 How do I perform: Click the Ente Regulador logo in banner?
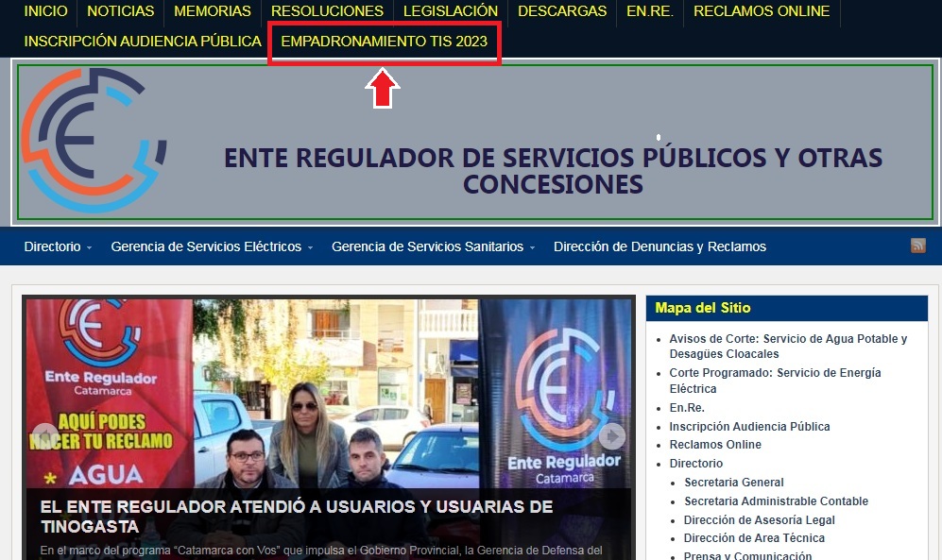[94, 140]
